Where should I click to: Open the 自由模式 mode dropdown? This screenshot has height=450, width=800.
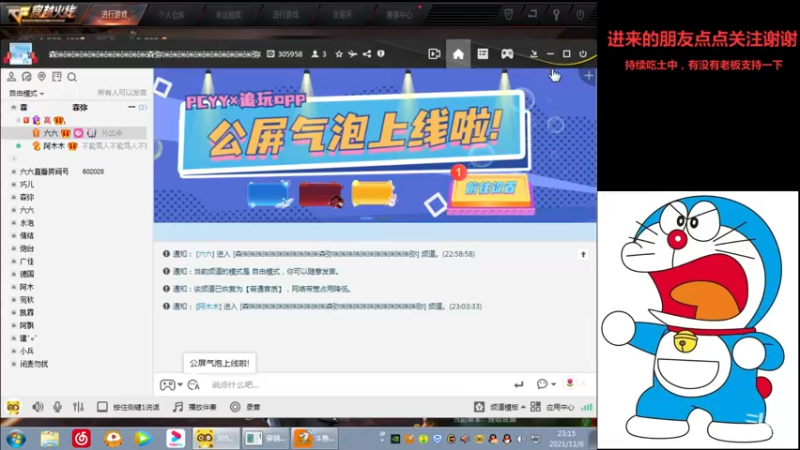pos(26,93)
